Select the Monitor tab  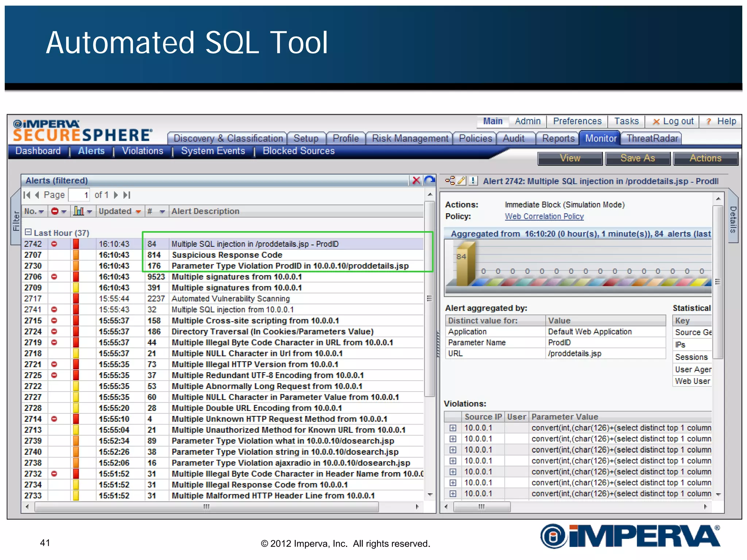[x=600, y=138]
